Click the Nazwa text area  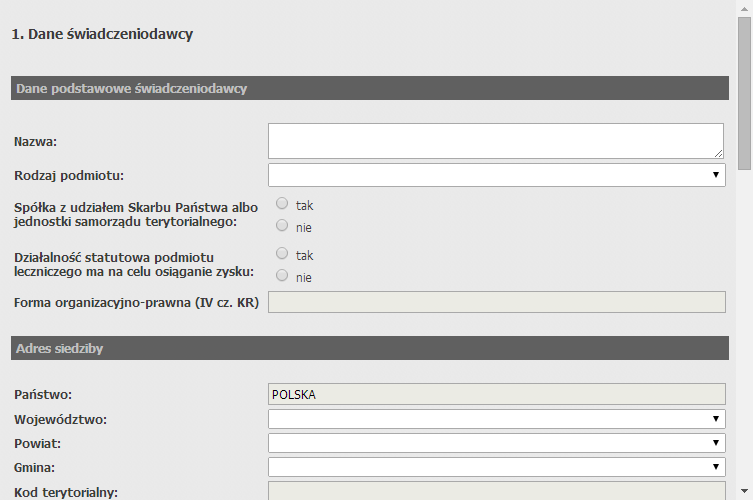pos(496,141)
